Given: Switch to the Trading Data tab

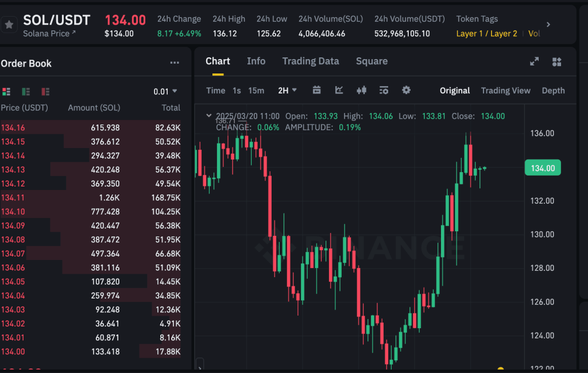Looking at the screenshot, I should (x=310, y=61).
